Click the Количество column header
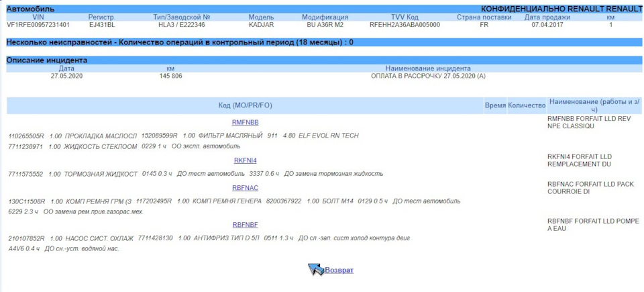The image size is (644, 292). click(527, 105)
